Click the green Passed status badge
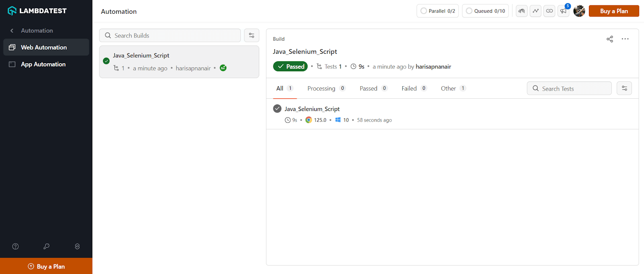This screenshot has width=644, height=274. coord(291,66)
